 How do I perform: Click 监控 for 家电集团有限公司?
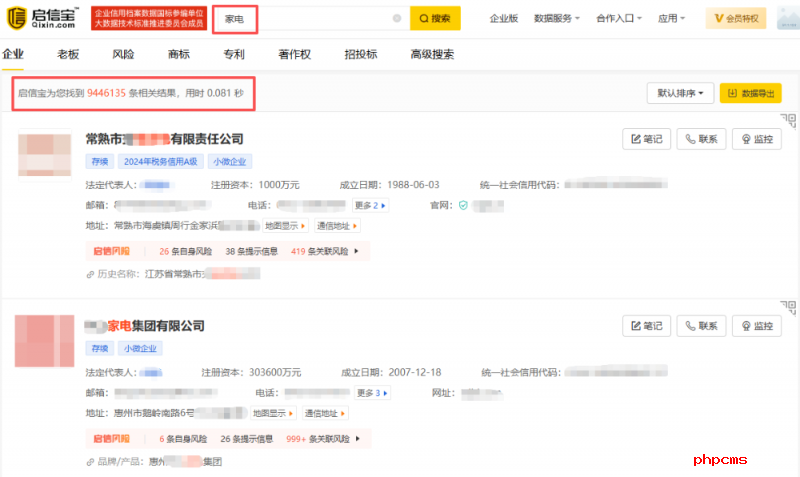(757, 326)
